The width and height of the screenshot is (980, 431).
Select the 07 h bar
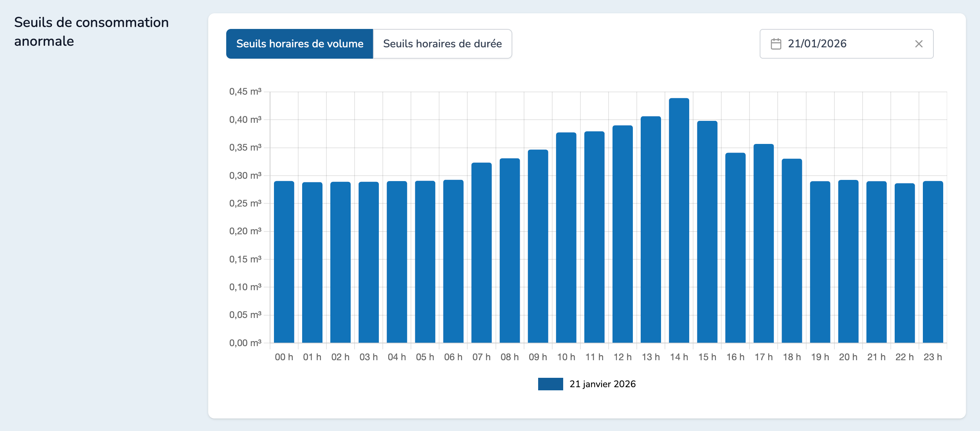click(x=481, y=254)
